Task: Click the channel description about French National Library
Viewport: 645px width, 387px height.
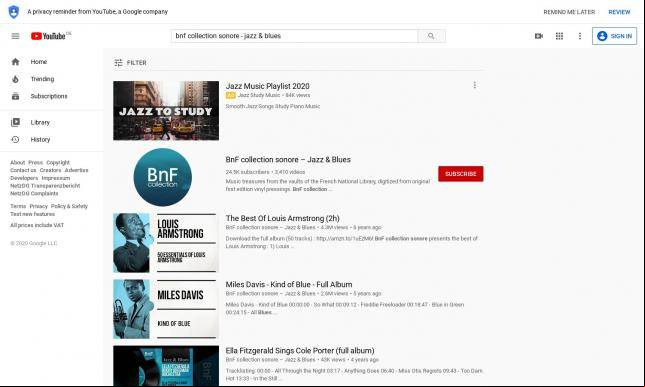Action: coord(328,185)
